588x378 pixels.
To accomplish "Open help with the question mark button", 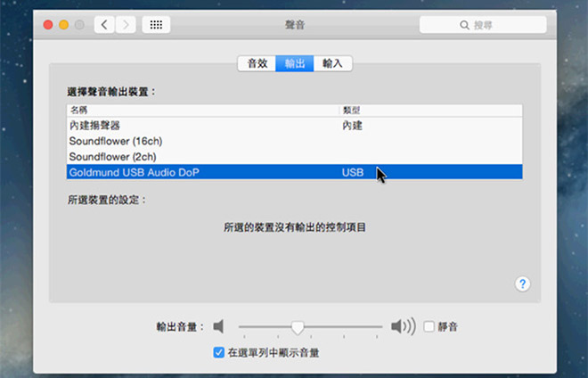I will 522,284.
